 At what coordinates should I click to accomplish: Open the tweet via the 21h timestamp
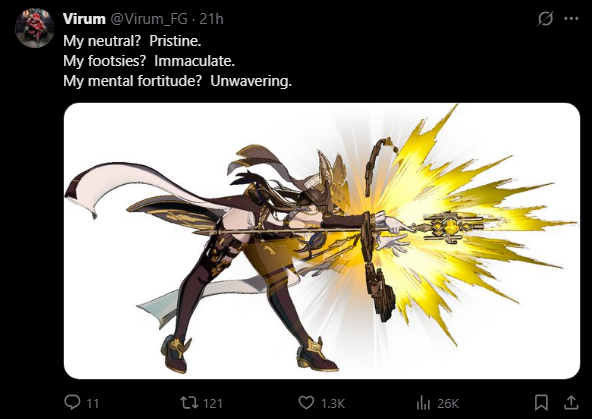click(x=211, y=19)
